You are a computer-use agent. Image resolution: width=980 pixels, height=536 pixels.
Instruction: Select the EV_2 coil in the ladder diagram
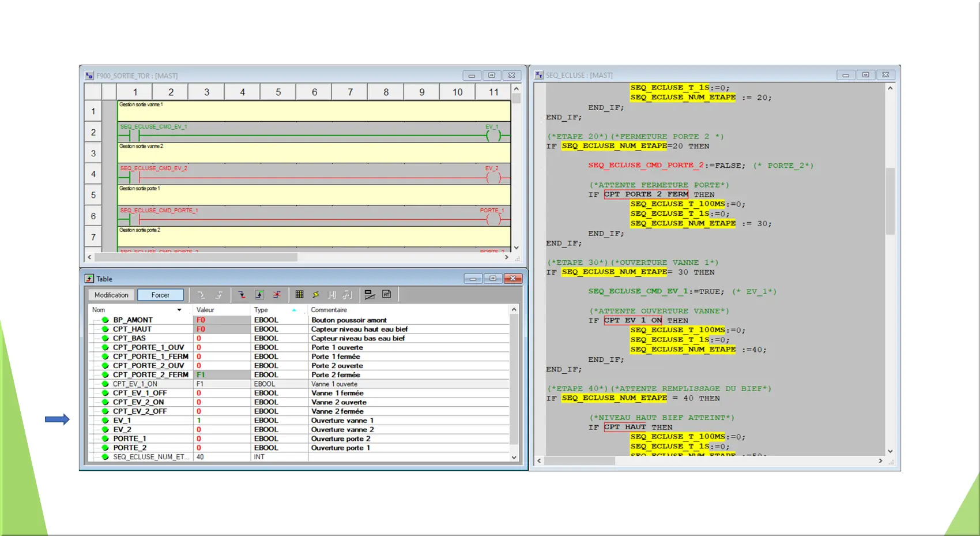(x=493, y=178)
